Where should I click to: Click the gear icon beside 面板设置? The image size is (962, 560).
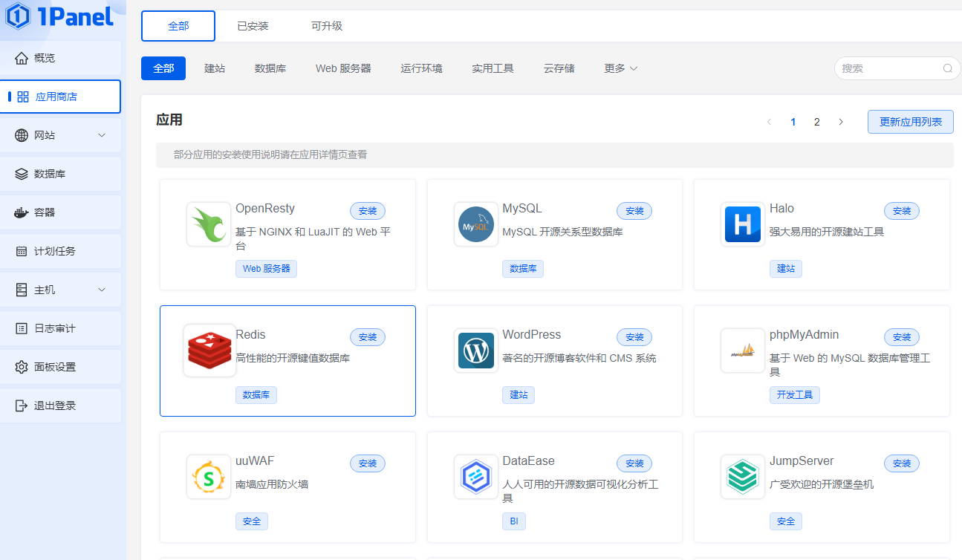click(x=22, y=367)
